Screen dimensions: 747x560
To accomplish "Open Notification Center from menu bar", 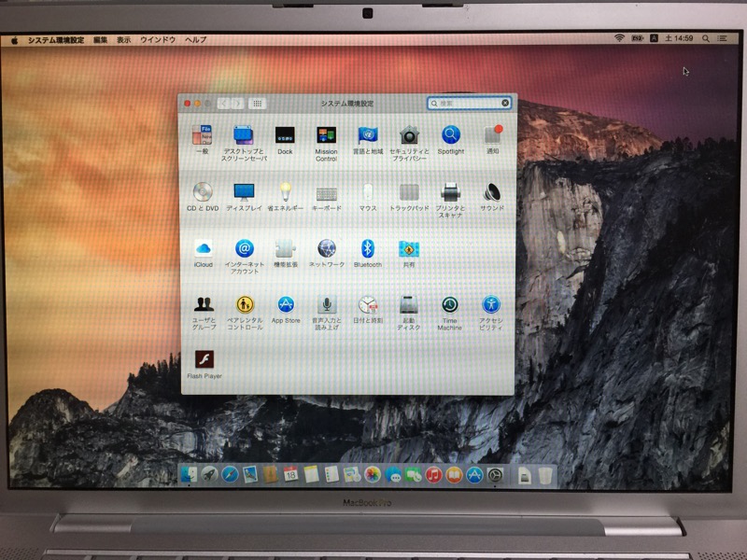I will [722, 38].
